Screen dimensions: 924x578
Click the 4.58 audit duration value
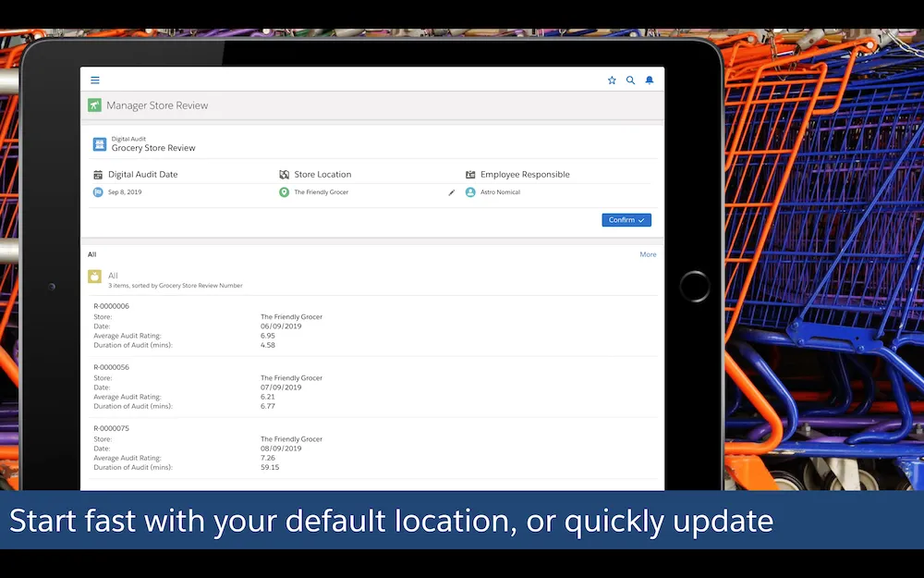click(x=268, y=345)
